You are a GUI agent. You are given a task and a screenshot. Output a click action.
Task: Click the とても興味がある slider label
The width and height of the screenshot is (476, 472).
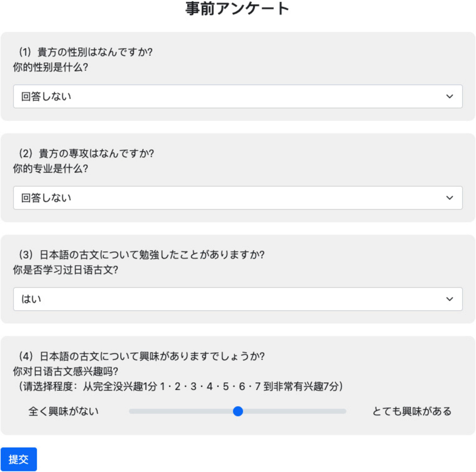tap(412, 411)
